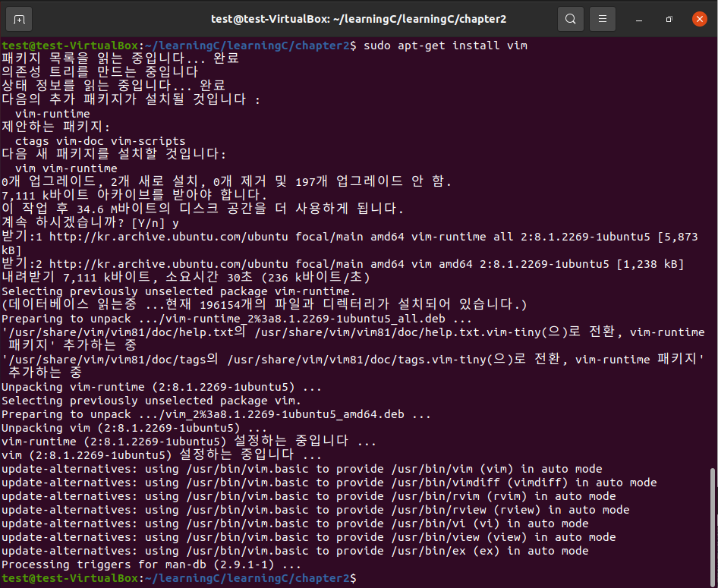Click the update-alternatives line for /usr/bin/vimdiff

click(x=329, y=483)
